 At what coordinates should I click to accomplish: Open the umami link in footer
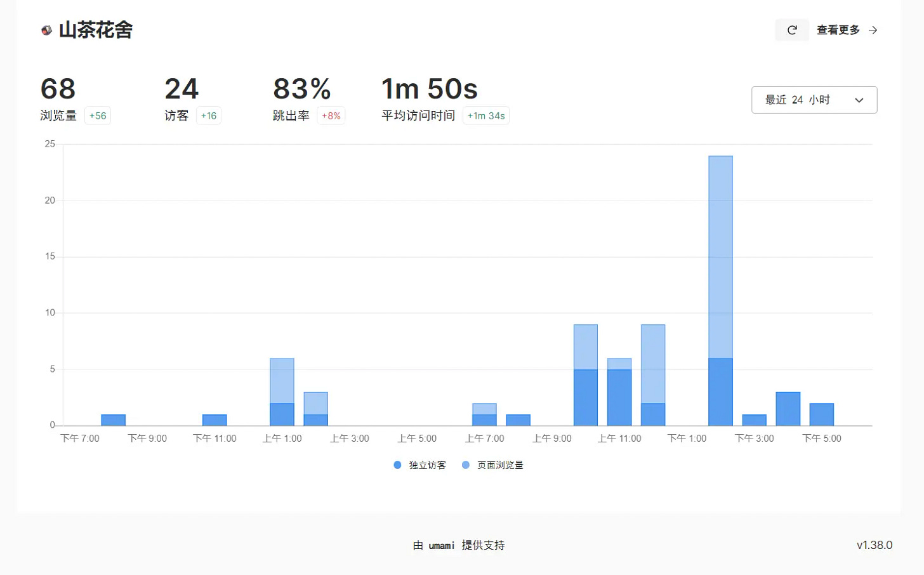442,545
